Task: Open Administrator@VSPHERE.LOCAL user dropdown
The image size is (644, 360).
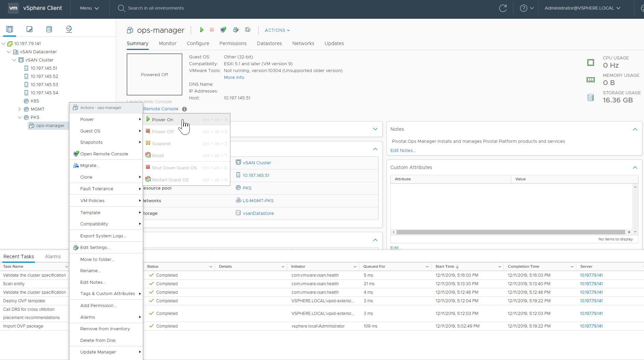Action: pos(582,8)
